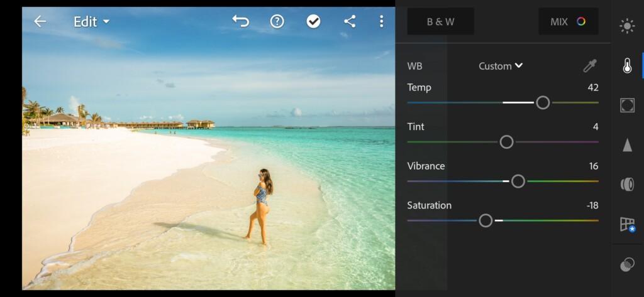Open the help question mark icon
644x297 pixels.
(277, 21)
